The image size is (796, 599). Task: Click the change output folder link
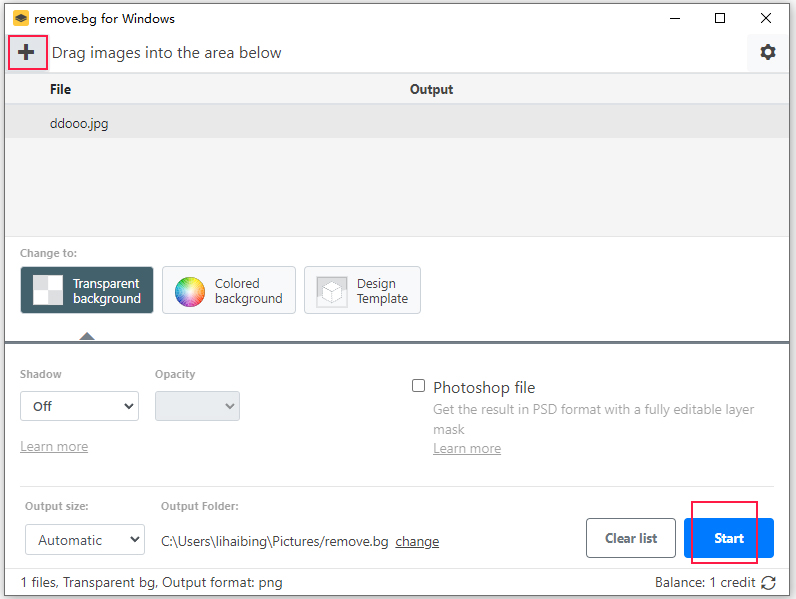(x=417, y=541)
